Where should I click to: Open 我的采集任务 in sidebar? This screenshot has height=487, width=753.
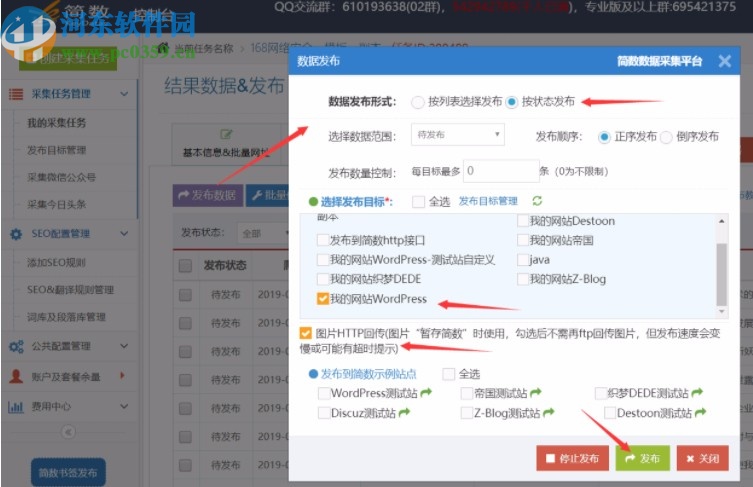57,123
